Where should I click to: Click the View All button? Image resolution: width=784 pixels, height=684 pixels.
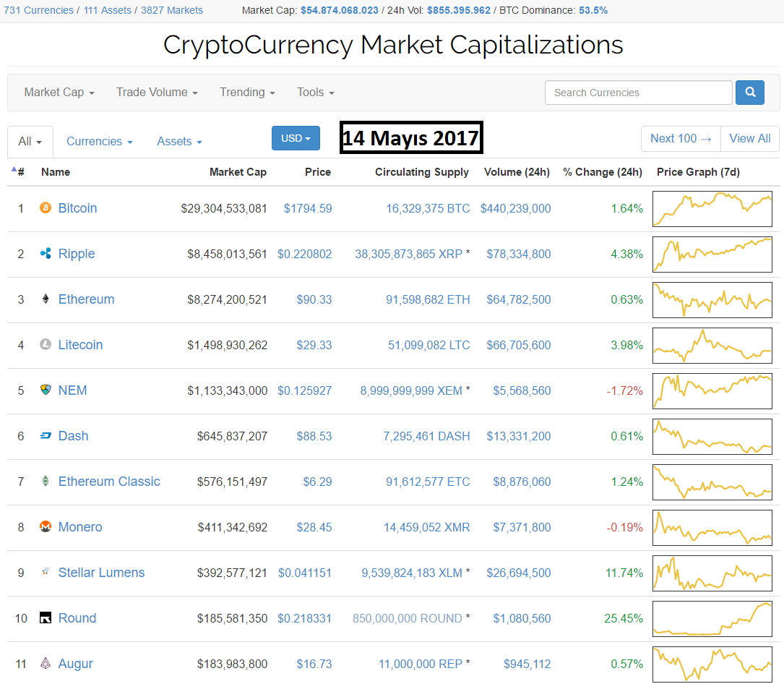[749, 139]
